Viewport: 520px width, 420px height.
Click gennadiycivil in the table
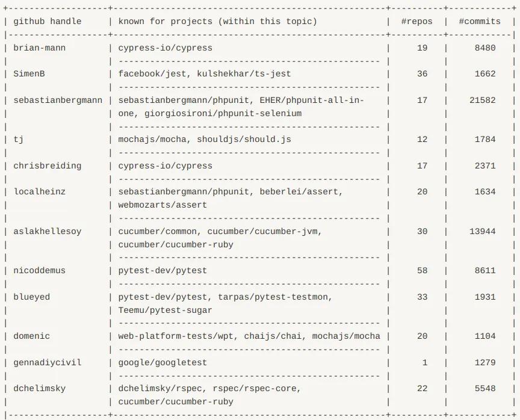47,362
